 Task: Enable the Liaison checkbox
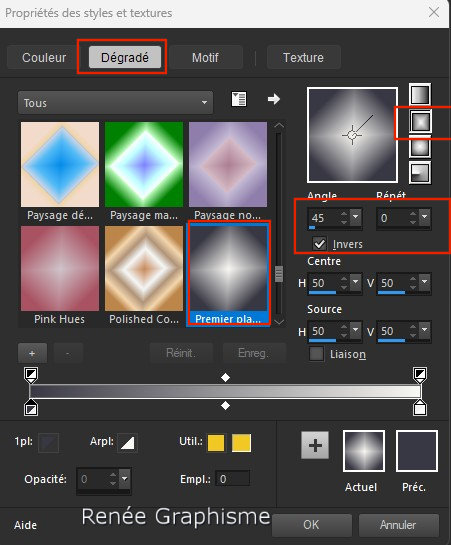[x=316, y=354]
